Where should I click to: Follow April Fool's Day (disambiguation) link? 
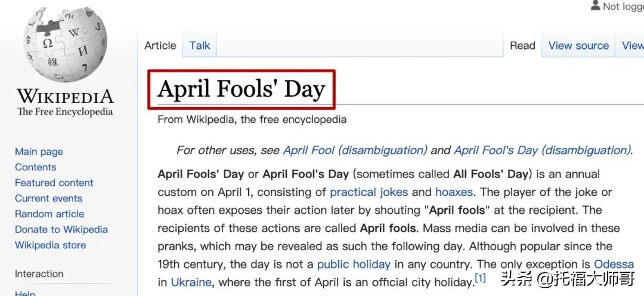[x=541, y=150]
